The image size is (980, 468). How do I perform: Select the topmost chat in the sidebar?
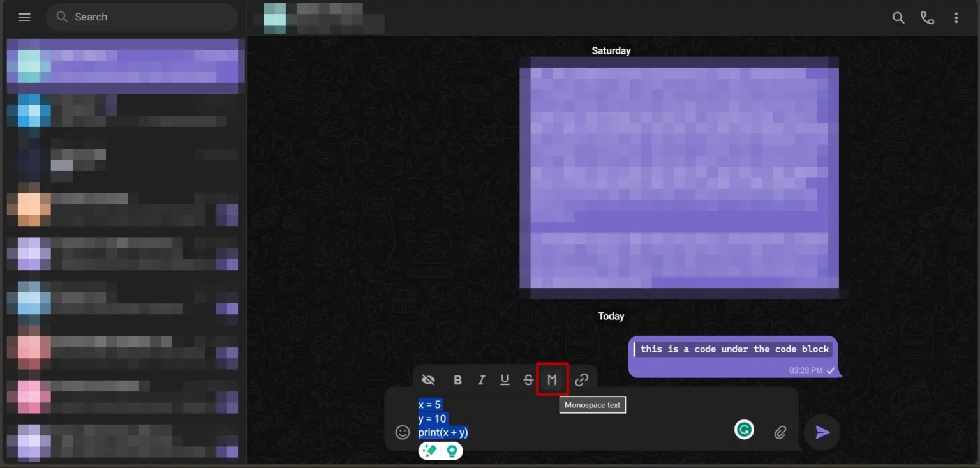tap(124, 64)
